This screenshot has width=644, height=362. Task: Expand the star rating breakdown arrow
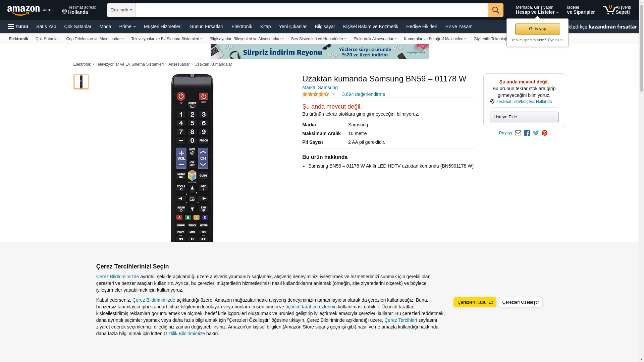pyautogui.click(x=333, y=94)
